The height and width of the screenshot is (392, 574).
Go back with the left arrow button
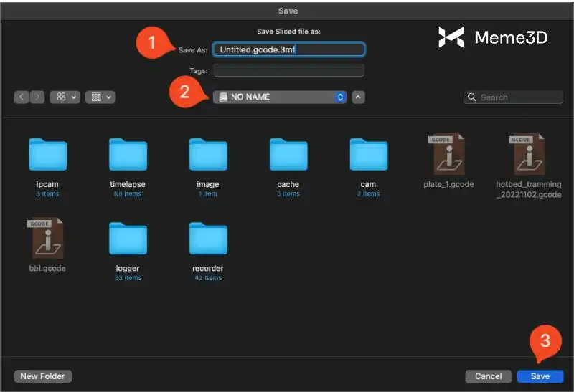(x=21, y=97)
